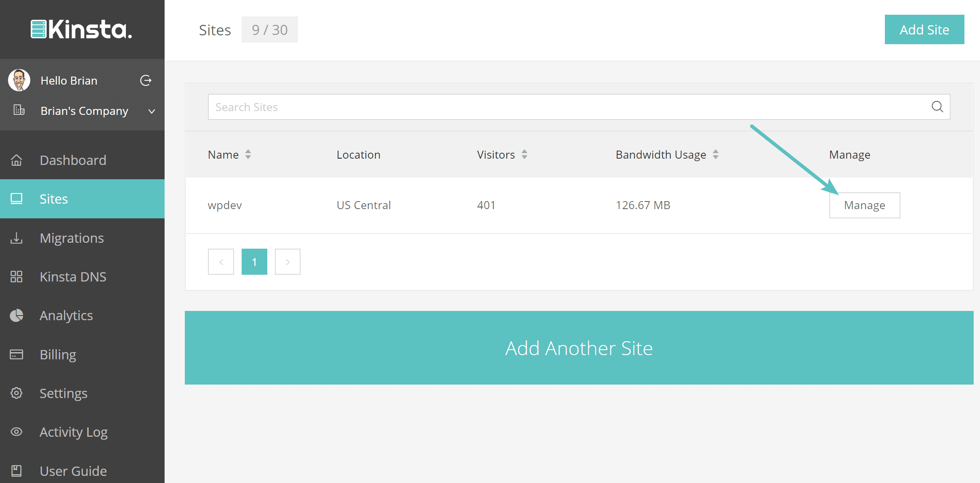Click Brian's profile avatar
The width and height of the screenshot is (980, 483).
19,80
